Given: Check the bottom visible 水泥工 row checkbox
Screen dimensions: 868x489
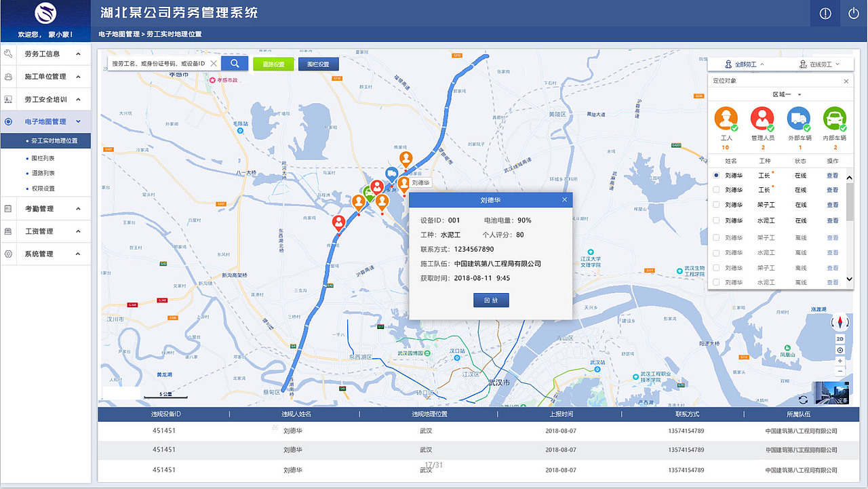Looking at the screenshot, I should point(716,282).
